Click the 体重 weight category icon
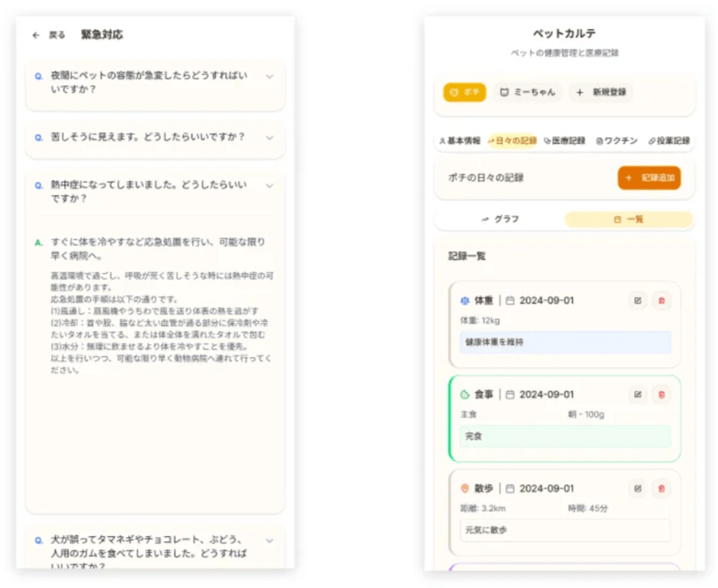 tap(465, 301)
